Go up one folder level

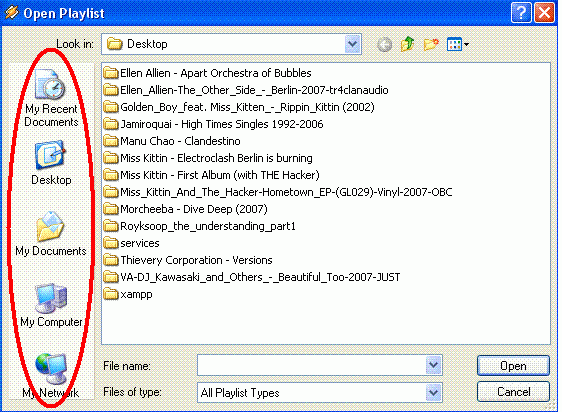[408, 44]
